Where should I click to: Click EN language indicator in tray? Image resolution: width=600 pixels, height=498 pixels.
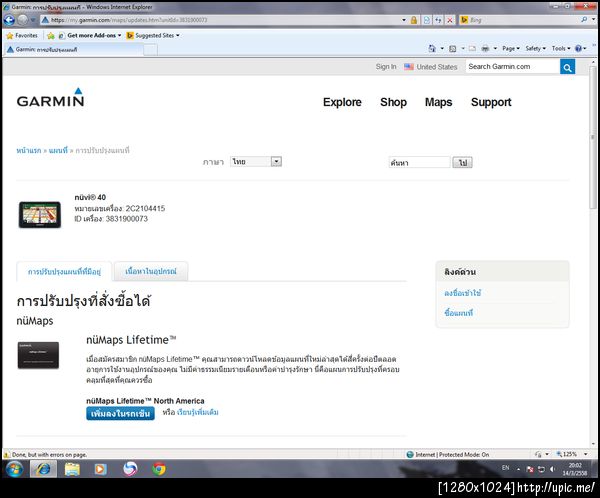505,467
